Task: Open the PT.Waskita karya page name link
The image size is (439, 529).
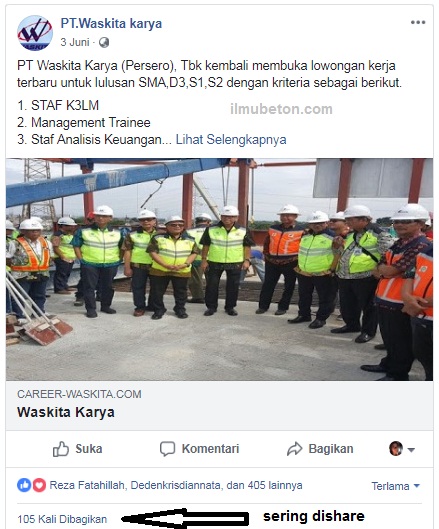Action: (111, 24)
